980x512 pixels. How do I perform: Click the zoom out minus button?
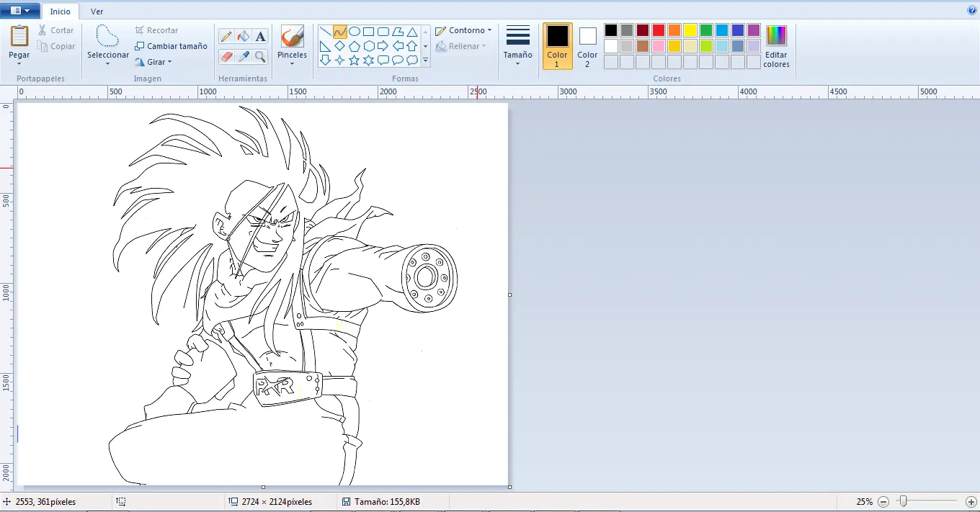click(883, 501)
